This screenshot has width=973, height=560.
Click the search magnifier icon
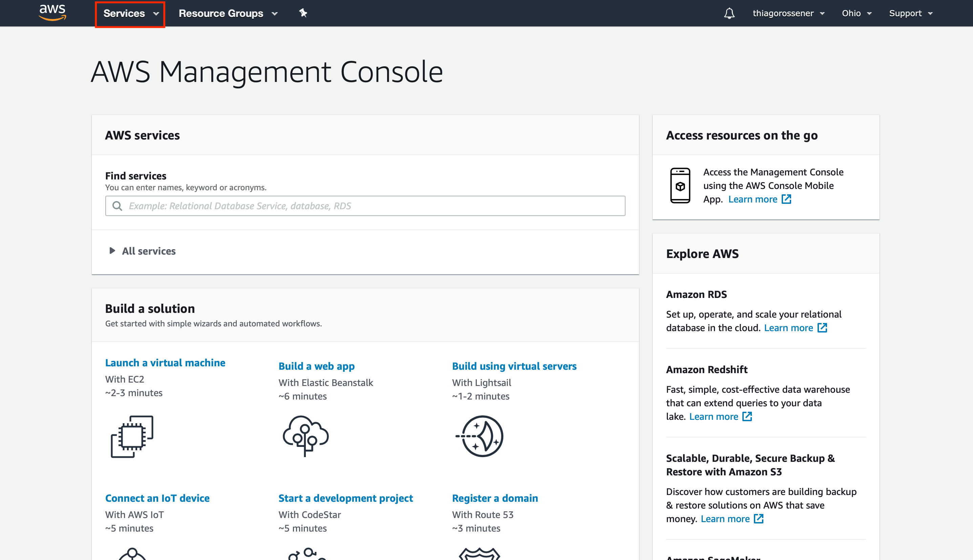[117, 206]
